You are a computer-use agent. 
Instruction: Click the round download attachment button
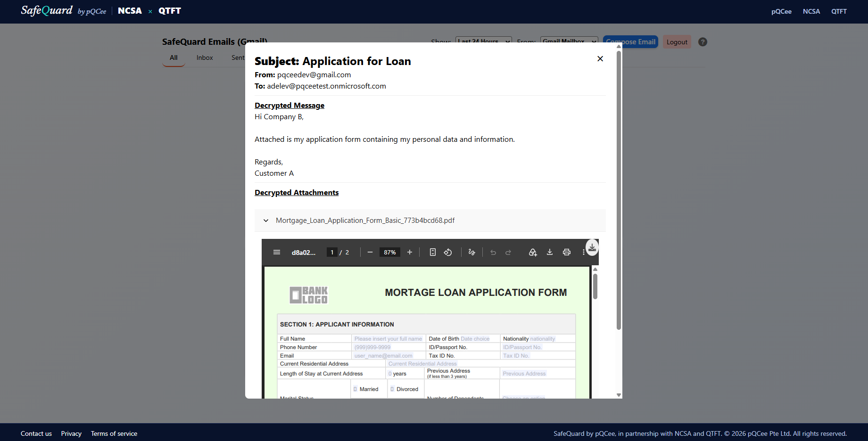click(x=592, y=247)
